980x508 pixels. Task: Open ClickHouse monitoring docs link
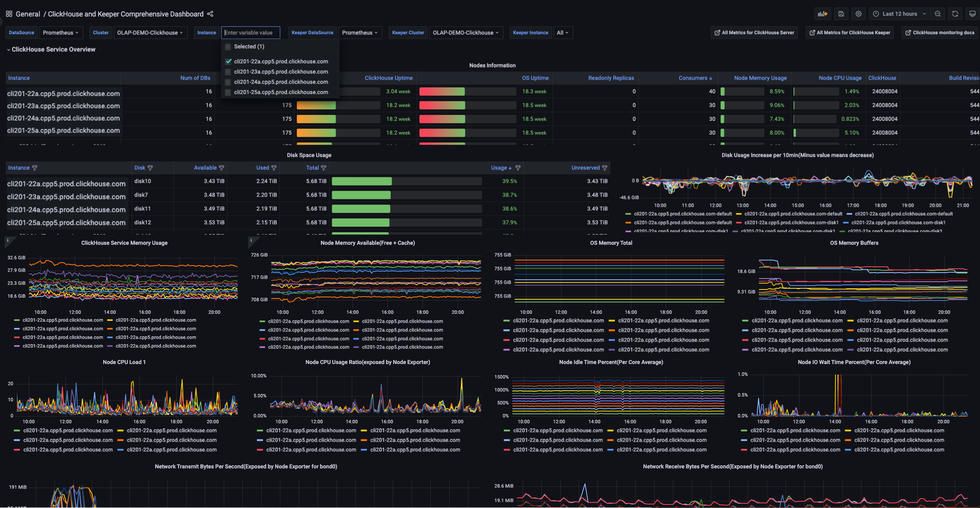pyautogui.click(x=940, y=33)
